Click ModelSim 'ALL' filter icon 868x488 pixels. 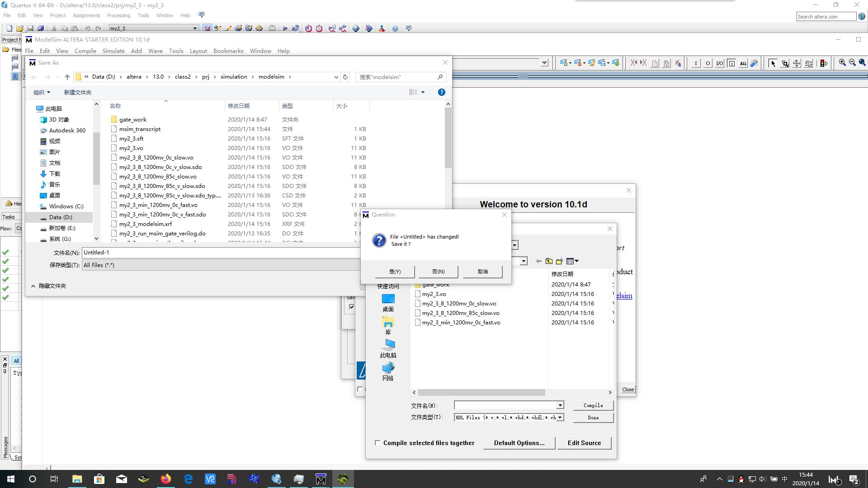743,63
